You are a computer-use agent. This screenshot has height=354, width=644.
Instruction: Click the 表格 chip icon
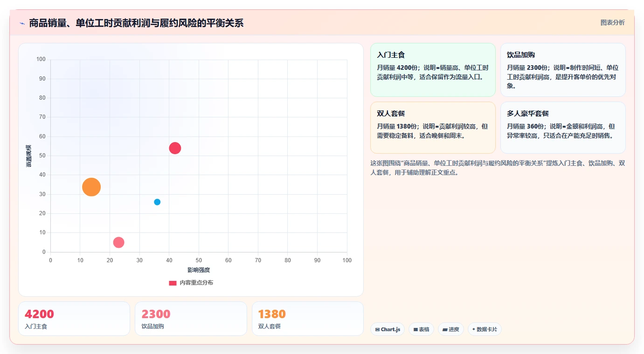(415, 329)
